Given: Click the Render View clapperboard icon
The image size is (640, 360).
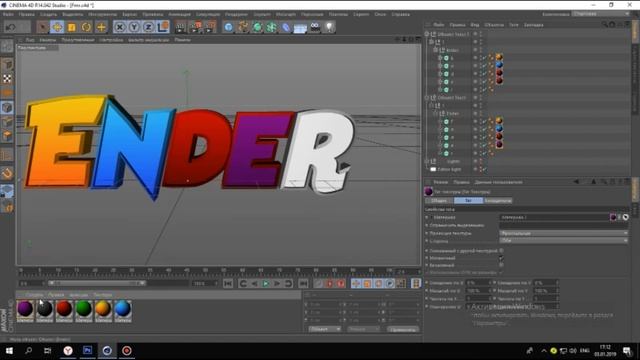Looking at the screenshot, I should [x=180, y=27].
